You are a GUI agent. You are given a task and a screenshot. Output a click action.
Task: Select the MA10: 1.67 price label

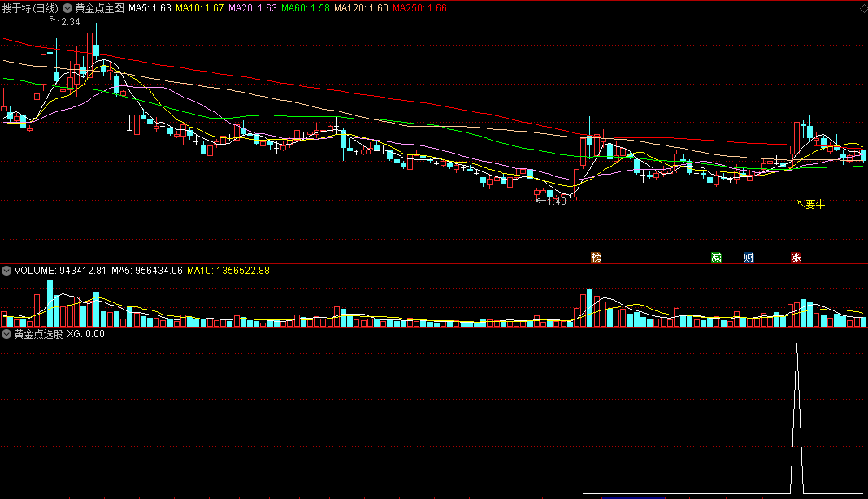[200, 8]
